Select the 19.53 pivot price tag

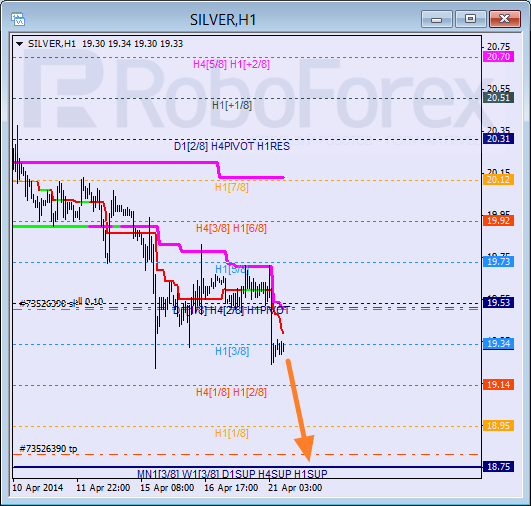pyautogui.click(x=498, y=302)
